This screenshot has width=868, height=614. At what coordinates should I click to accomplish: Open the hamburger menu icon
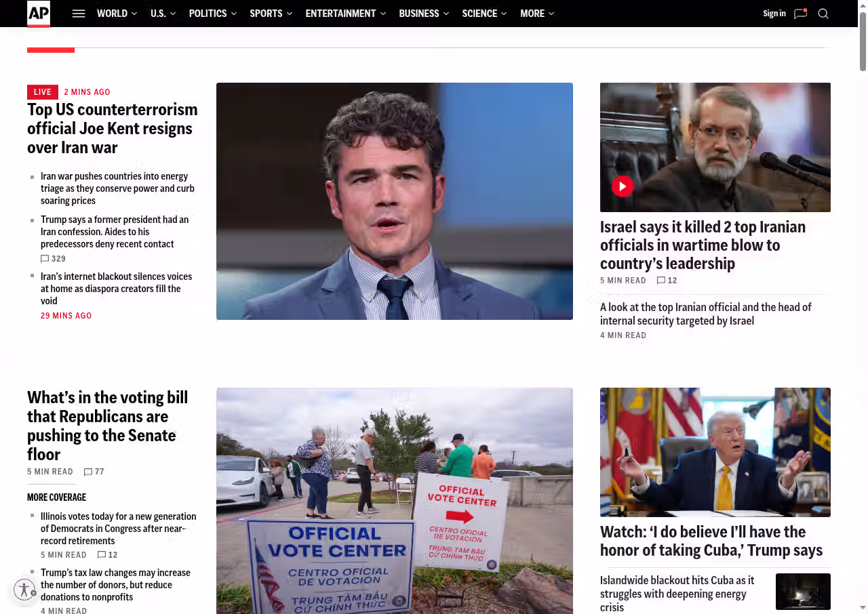tap(79, 14)
